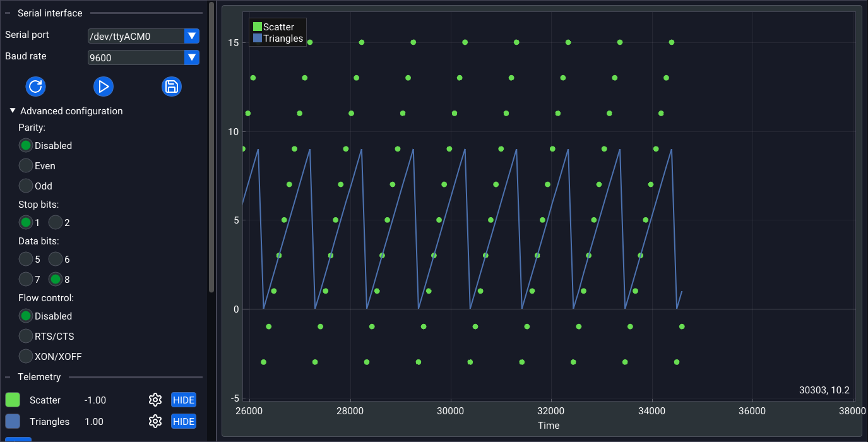Viewport: 868px width, 442px height.
Task: Hide the Triangles series
Action: tap(183, 421)
